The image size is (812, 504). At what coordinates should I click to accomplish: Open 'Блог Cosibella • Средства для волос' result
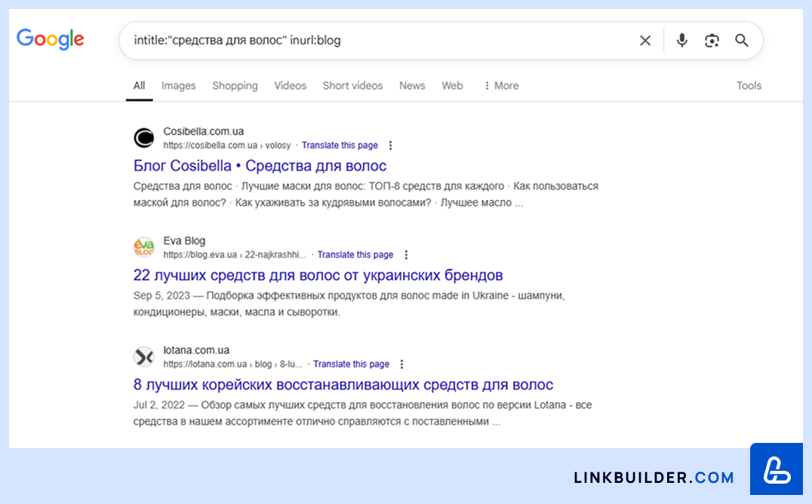(260, 166)
